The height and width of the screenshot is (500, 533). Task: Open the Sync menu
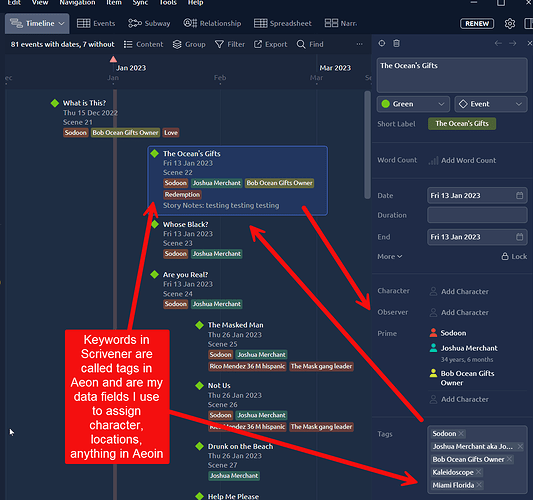[x=140, y=3]
